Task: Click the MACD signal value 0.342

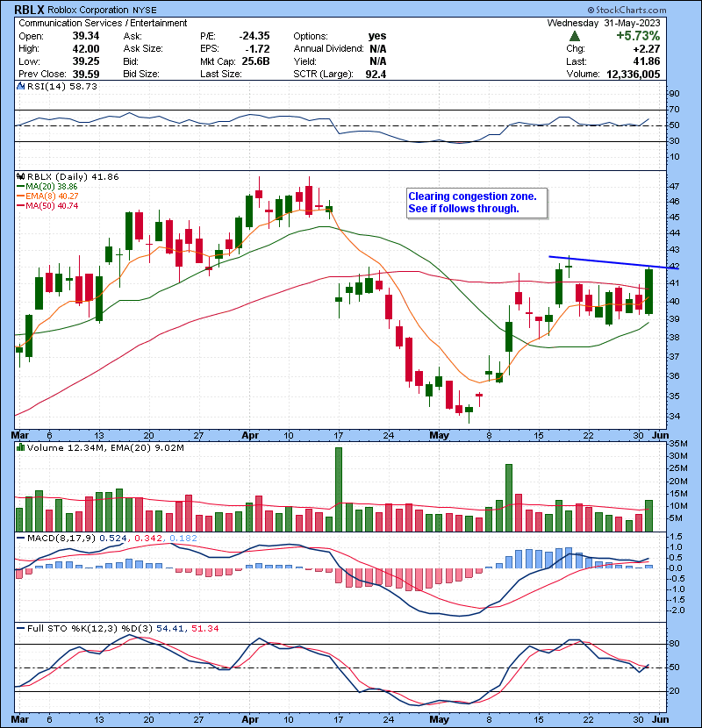Action: (148, 539)
